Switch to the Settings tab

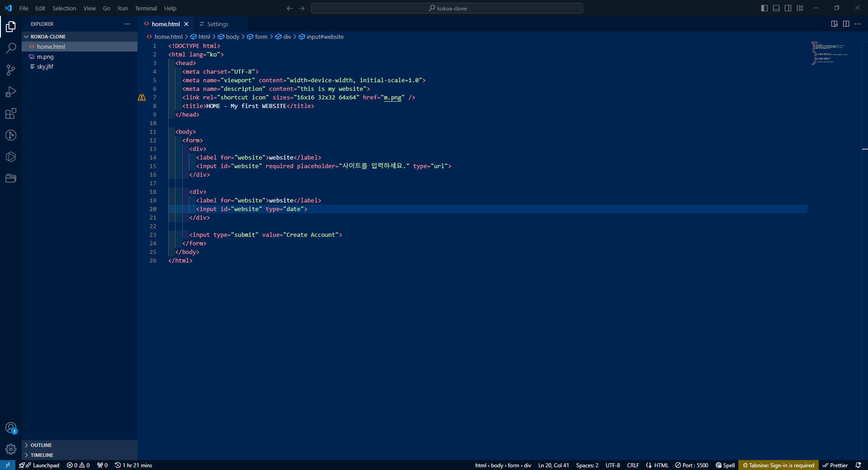pos(217,24)
